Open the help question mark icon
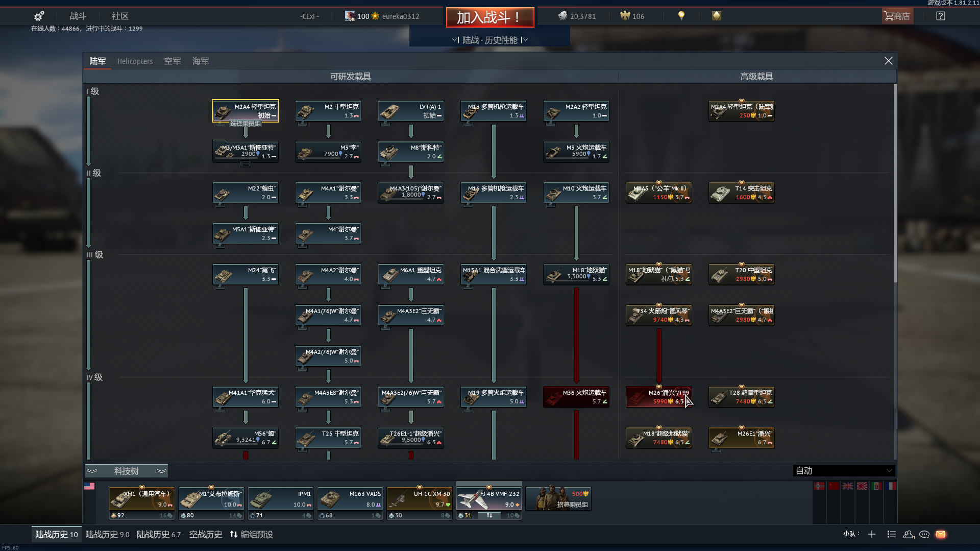Viewport: 980px width, 551px height. pyautogui.click(x=940, y=16)
